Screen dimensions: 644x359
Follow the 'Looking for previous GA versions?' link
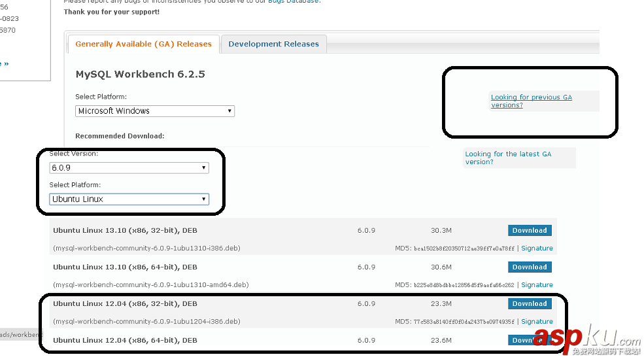coord(531,101)
